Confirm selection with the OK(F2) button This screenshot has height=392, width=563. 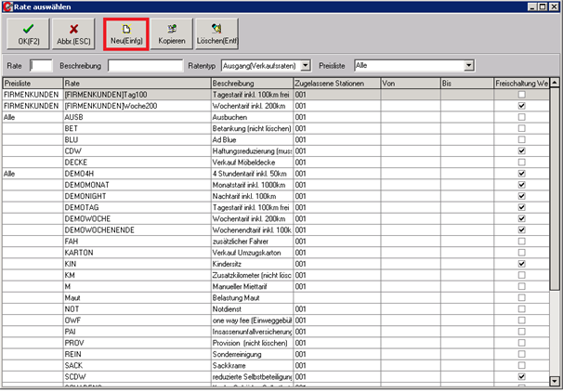pyautogui.click(x=29, y=33)
